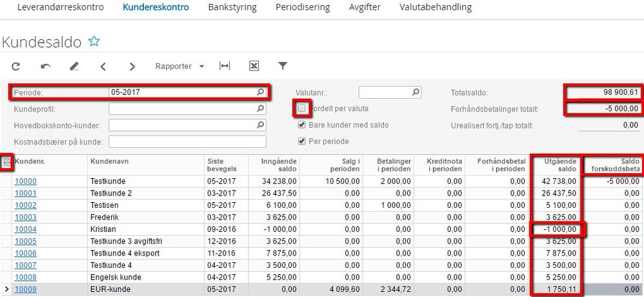Open customer link 10007
Image resolution: width=644 pixels, height=297 pixels.
pyautogui.click(x=25, y=265)
